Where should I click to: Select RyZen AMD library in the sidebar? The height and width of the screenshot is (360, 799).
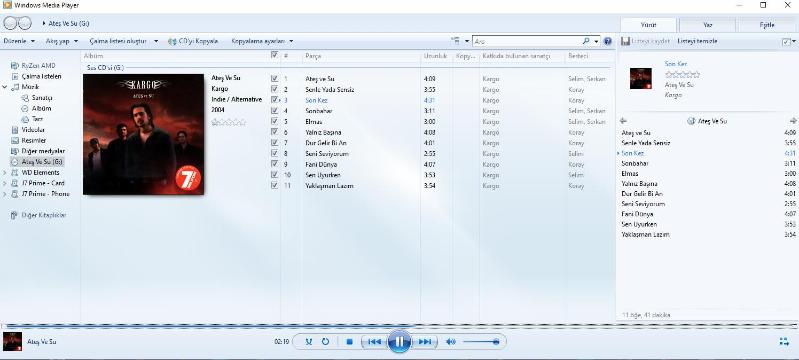[x=39, y=66]
